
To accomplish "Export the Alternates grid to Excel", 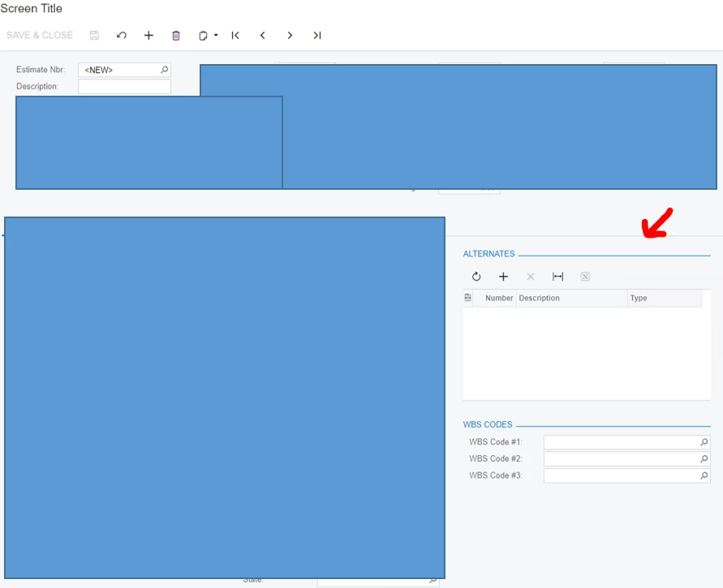I will pyautogui.click(x=585, y=276).
